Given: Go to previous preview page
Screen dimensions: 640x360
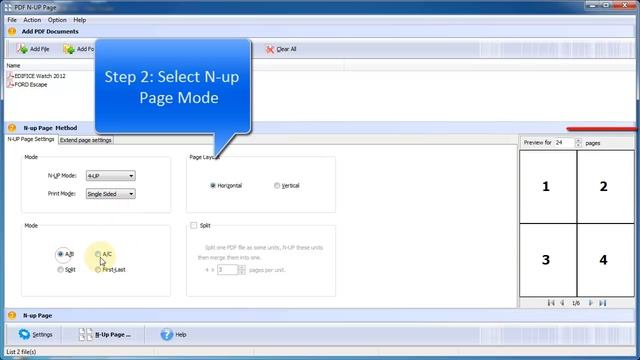Looking at the screenshot, I should [x=562, y=303].
